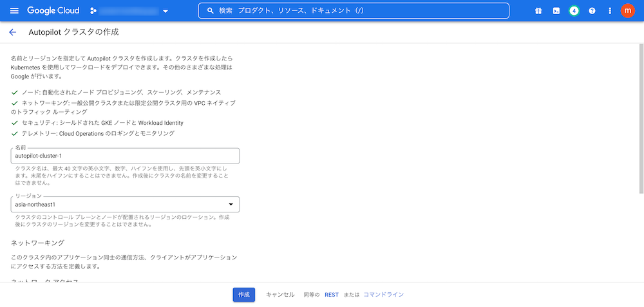The width and height of the screenshot is (644, 307).
Task: Go back using the left arrow
Action: 12,32
